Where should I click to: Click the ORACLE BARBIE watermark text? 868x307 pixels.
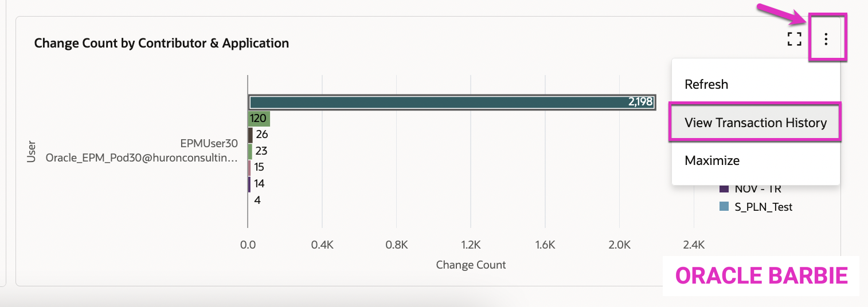tap(761, 276)
